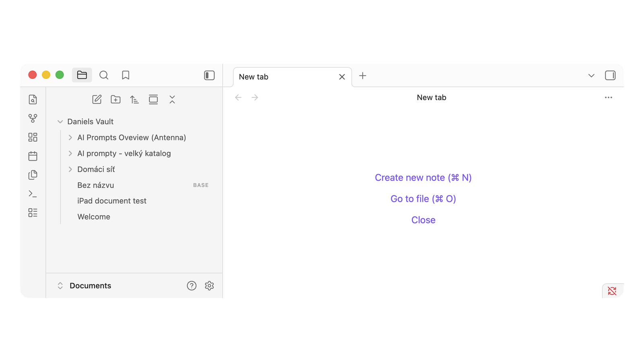
Task: Click the Create new note link
Action: coord(423,177)
